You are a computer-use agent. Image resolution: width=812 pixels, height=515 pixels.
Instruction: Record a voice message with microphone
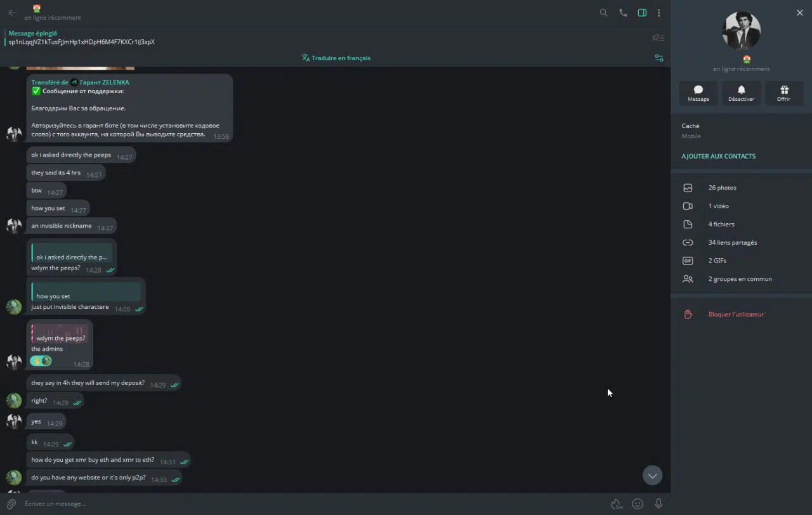coord(658,504)
